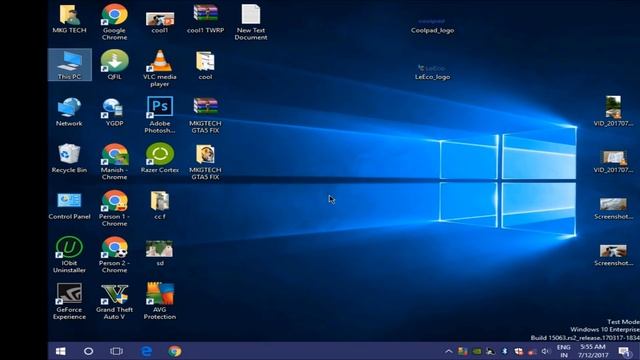Viewport: 640px width, 360px height.
Task: Open AVG Protection shortcut
Action: (160, 302)
